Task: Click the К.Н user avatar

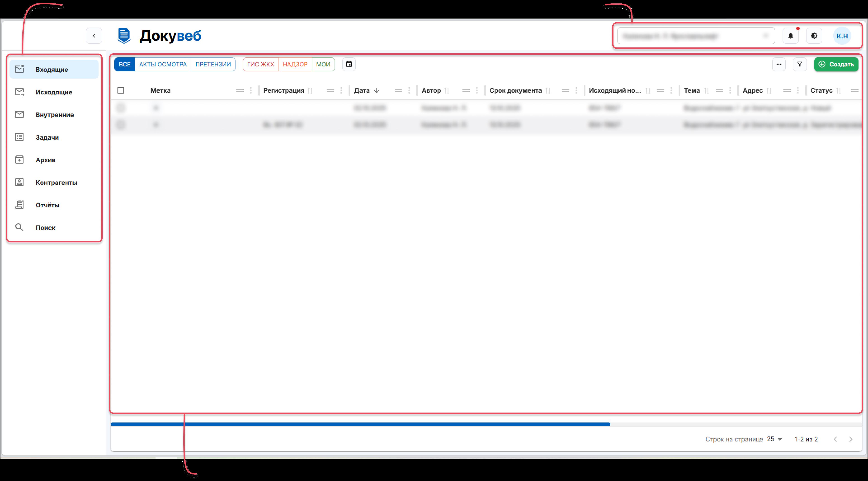Action: (x=842, y=36)
